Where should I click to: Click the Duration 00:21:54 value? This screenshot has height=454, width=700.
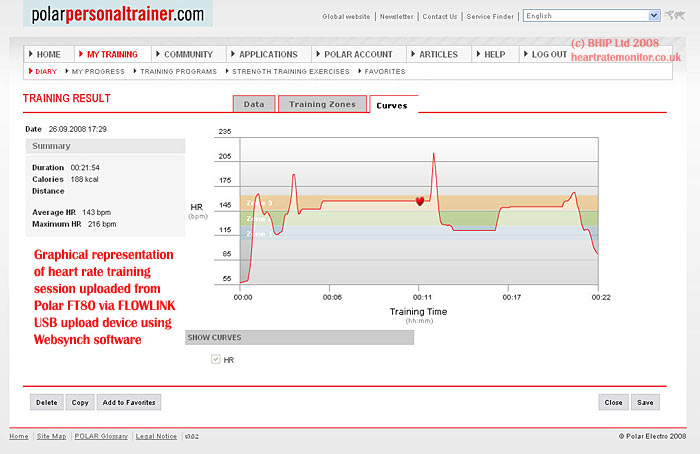point(85,168)
